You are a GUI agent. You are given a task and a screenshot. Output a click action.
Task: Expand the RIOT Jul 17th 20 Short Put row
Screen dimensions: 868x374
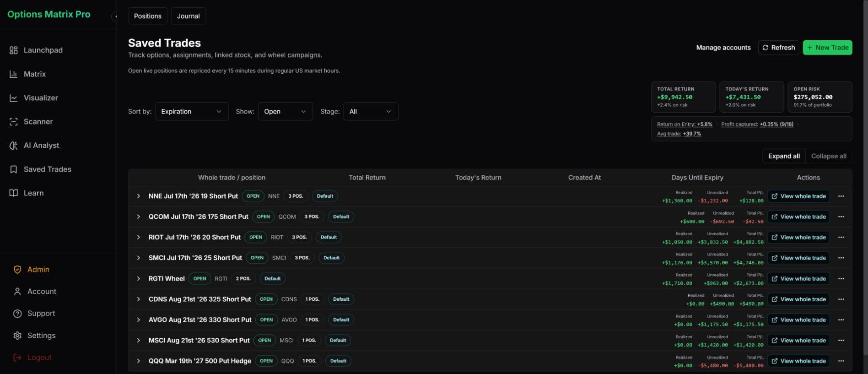pos(138,237)
